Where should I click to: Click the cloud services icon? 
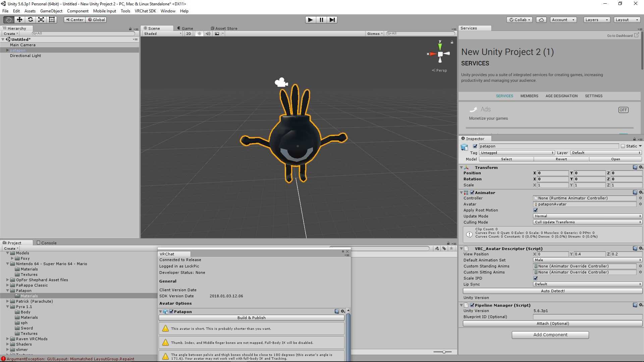541,20
